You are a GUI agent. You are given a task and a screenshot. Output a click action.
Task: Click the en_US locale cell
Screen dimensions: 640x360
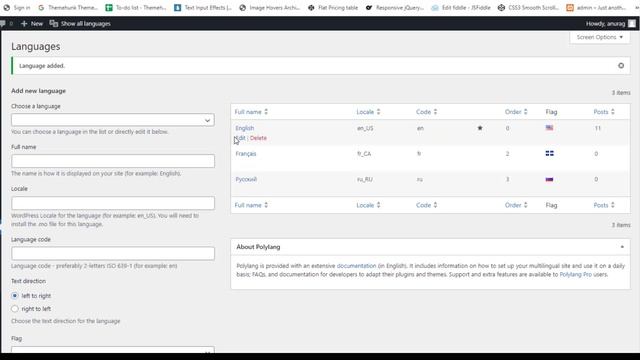365,128
